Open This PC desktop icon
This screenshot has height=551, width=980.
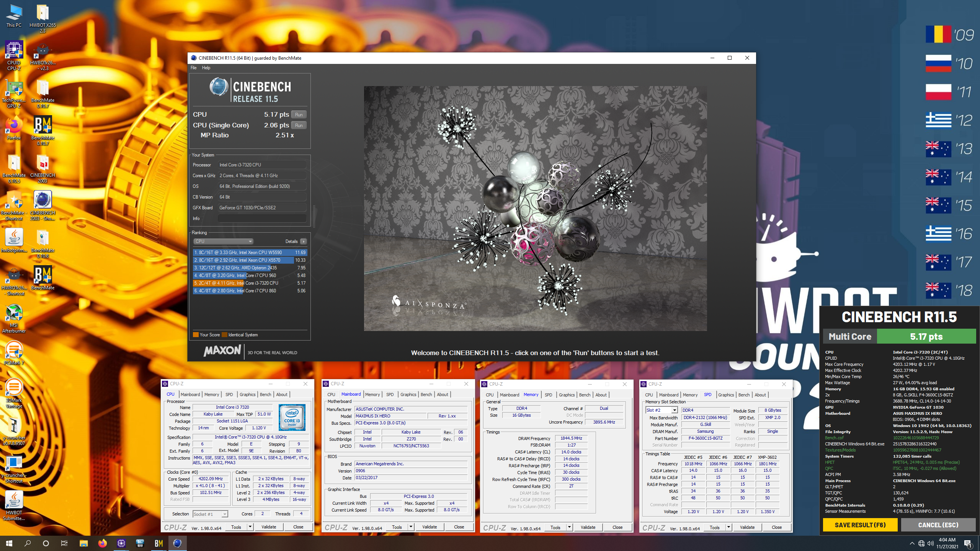pos(14,16)
